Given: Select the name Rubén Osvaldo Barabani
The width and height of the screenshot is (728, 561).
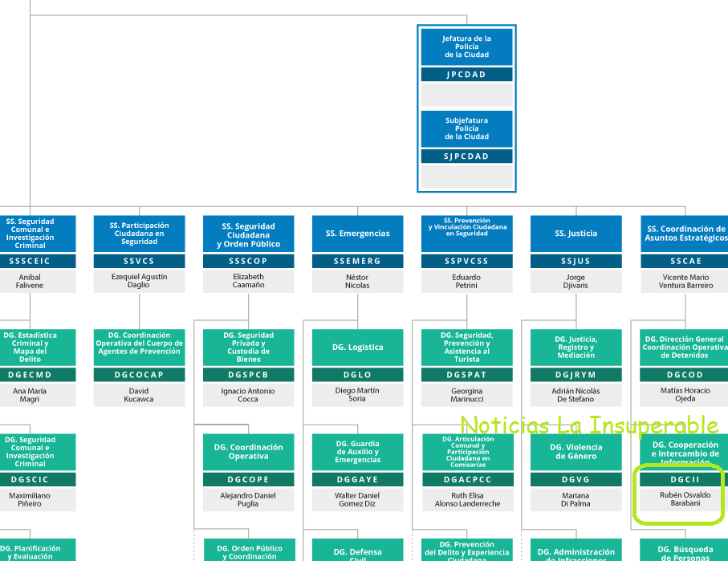Looking at the screenshot, I should 685,499.
